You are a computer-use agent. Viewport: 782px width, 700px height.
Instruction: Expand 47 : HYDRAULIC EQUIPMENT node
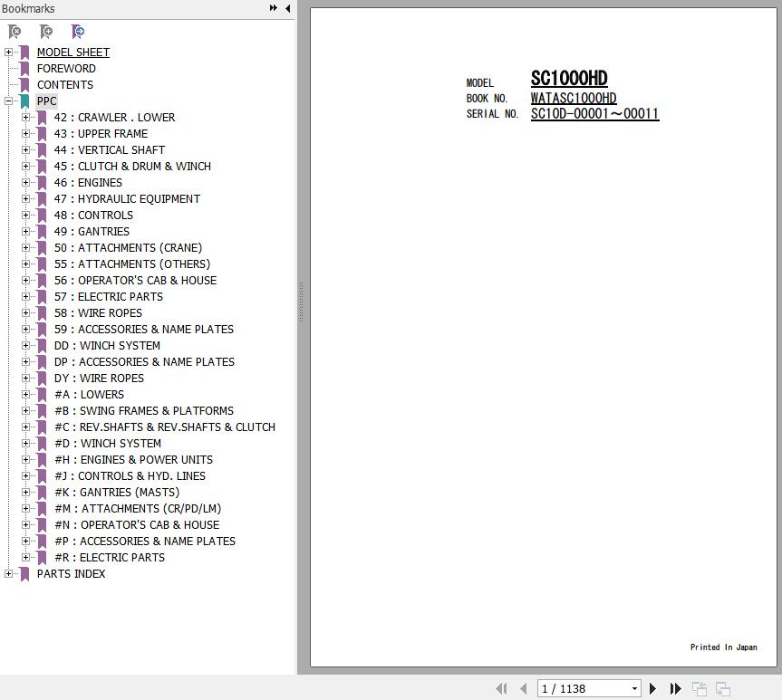25,199
